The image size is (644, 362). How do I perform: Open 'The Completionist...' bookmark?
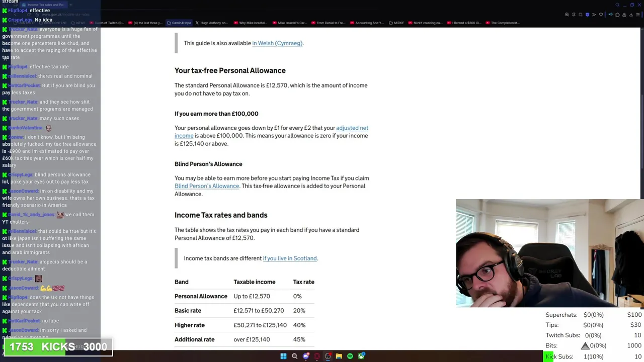[x=503, y=23]
